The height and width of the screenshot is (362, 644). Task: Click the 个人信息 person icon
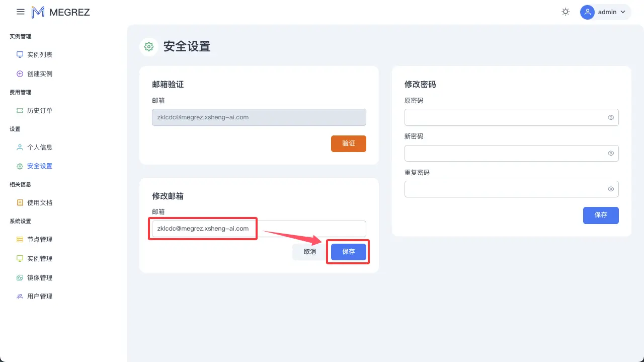coord(19,147)
